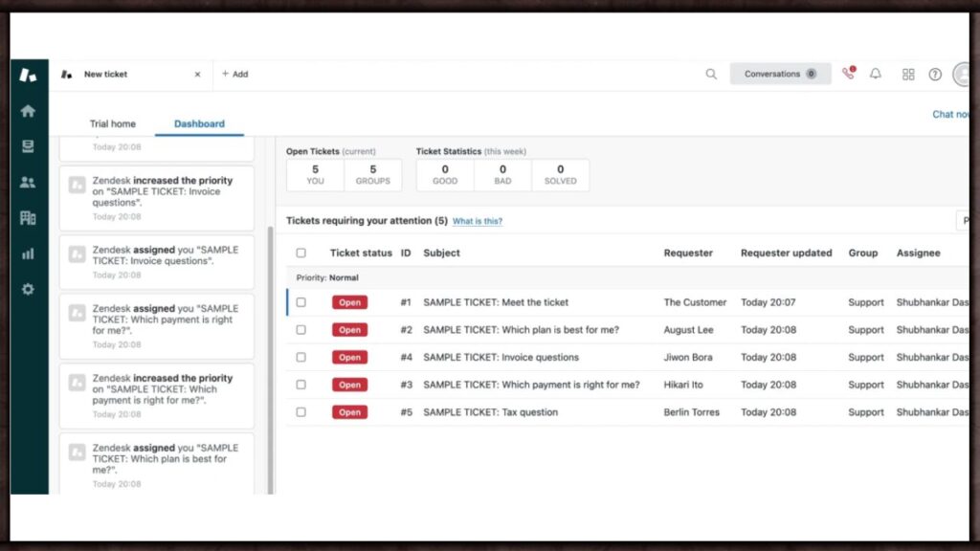980x551 pixels.
Task: Click requester 'The Customer'
Action: 695,302
